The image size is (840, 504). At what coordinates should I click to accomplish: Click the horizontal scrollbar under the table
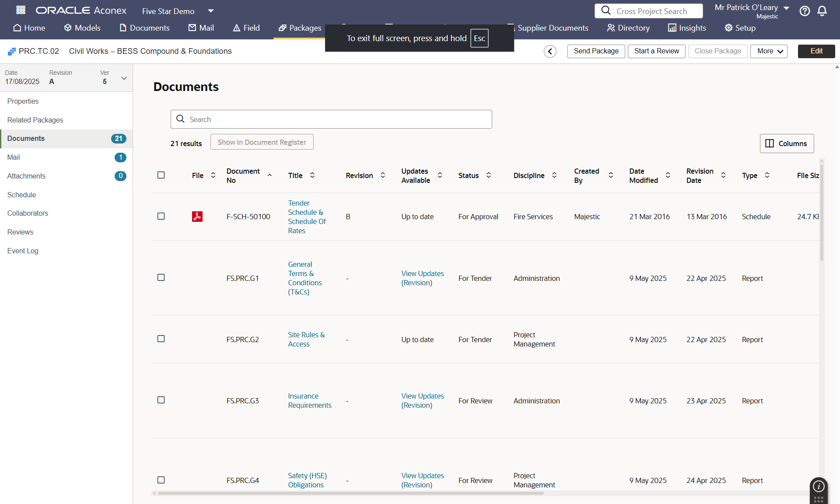point(350,493)
